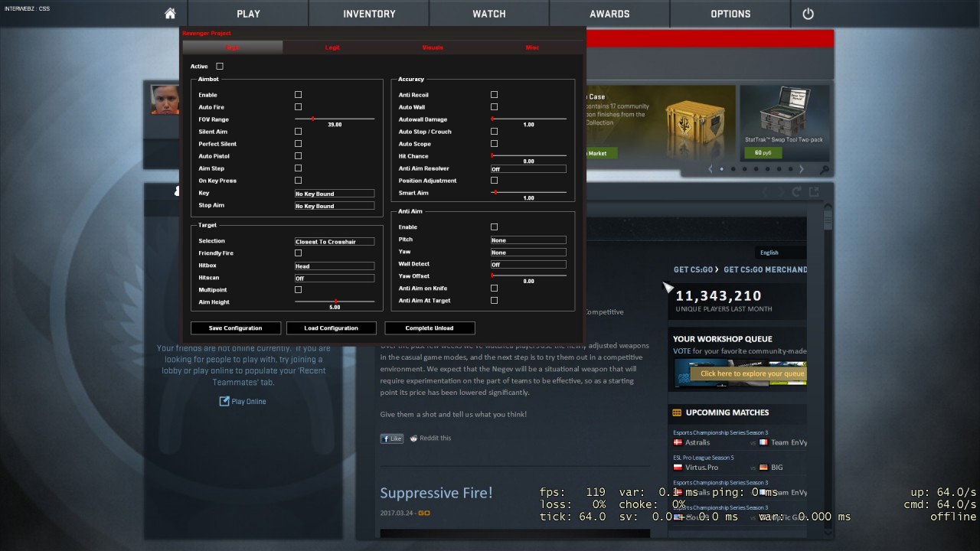Adjust the Autowall Damage slider
980x551 pixels.
coord(528,119)
